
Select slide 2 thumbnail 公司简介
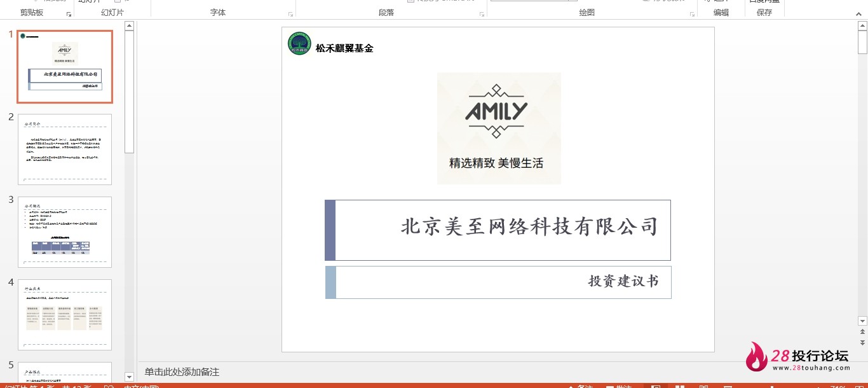pos(65,149)
